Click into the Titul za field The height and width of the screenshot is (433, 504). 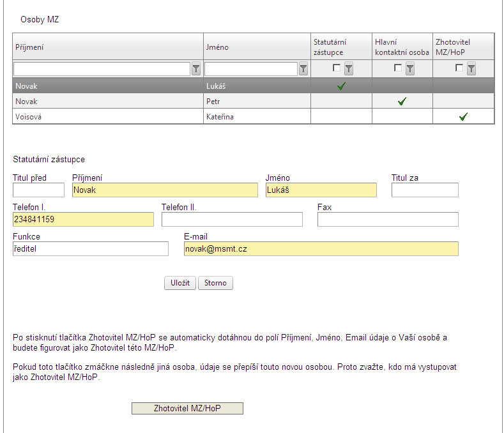pos(425,190)
